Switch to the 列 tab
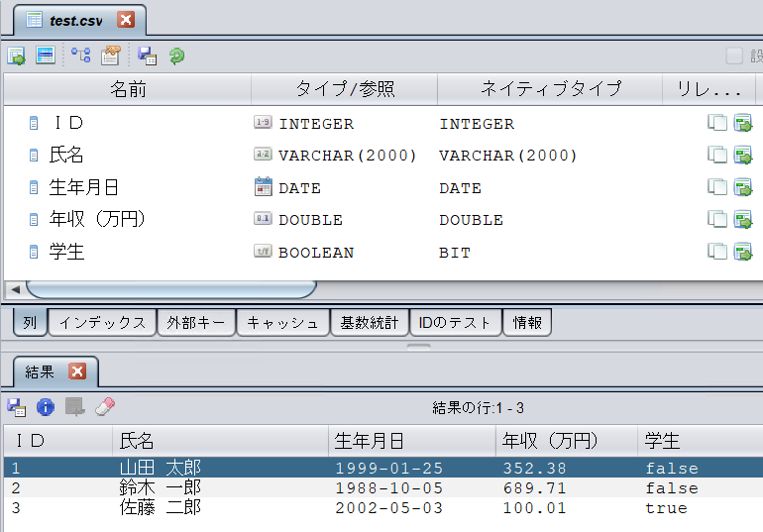The height and width of the screenshot is (532, 763). tap(30, 322)
